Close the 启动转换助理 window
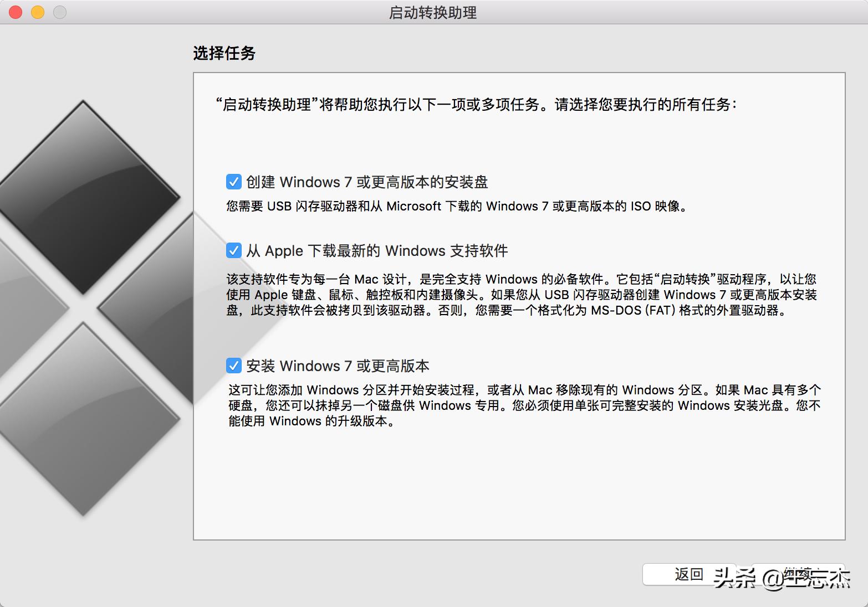This screenshot has height=607, width=868. [14, 11]
